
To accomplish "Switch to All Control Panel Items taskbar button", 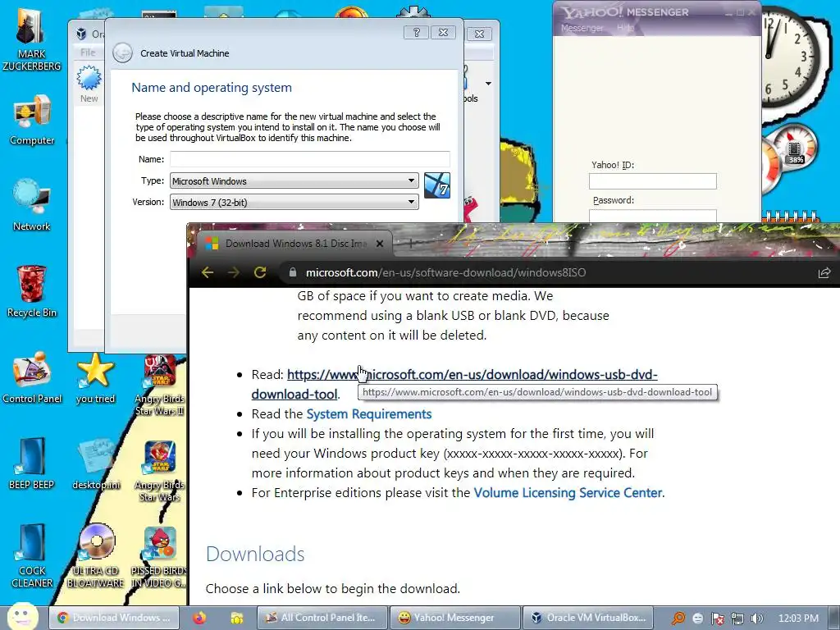I will click(322, 618).
